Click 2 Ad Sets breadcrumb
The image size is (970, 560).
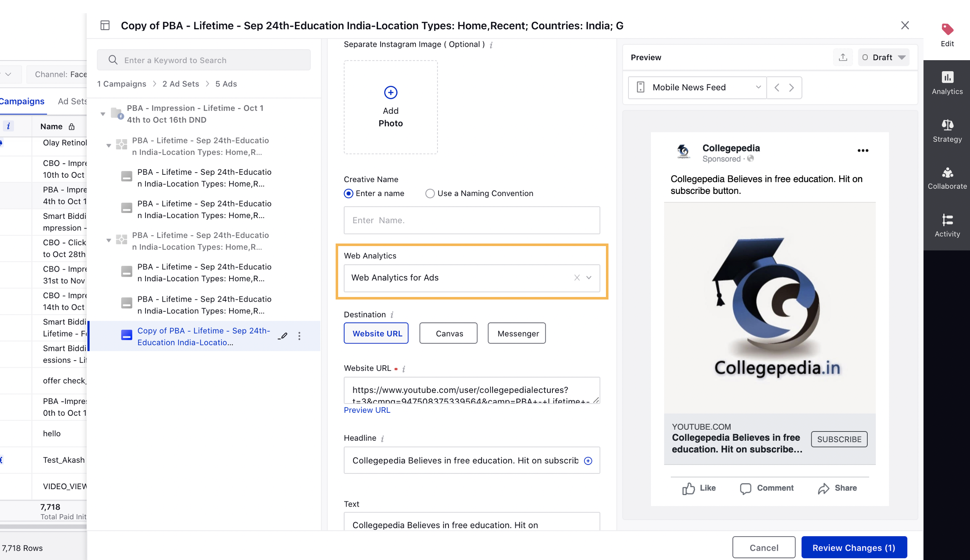pos(181,84)
